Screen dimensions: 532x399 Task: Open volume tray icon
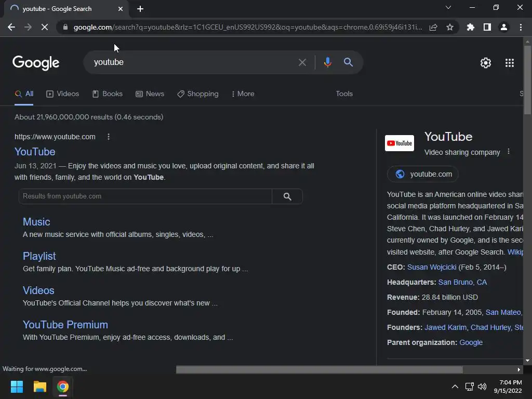click(x=482, y=387)
